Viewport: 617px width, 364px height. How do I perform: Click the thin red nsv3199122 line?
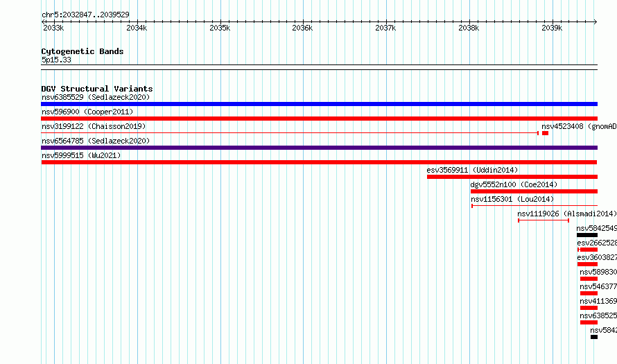click(x=290, y=133)
